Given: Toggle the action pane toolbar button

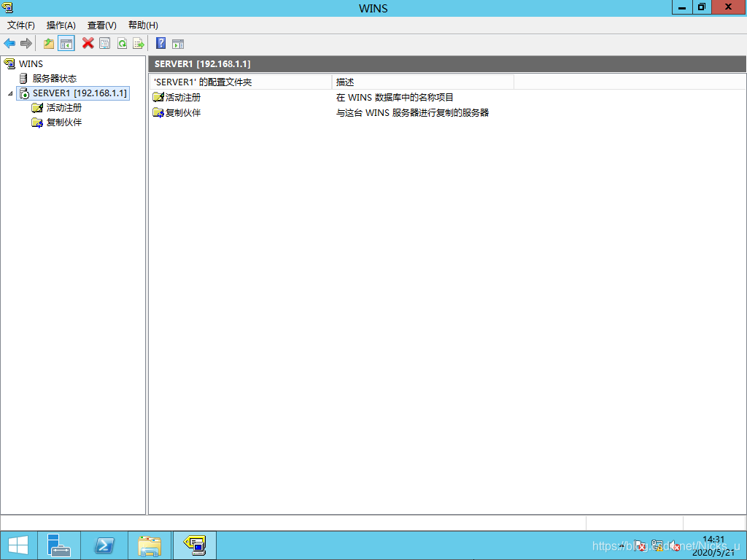Looking at the screenshot, I should [178, 44].
